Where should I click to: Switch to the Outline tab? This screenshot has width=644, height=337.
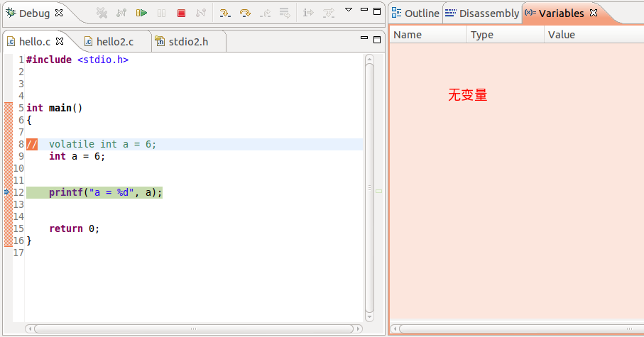tap(415, 13)
